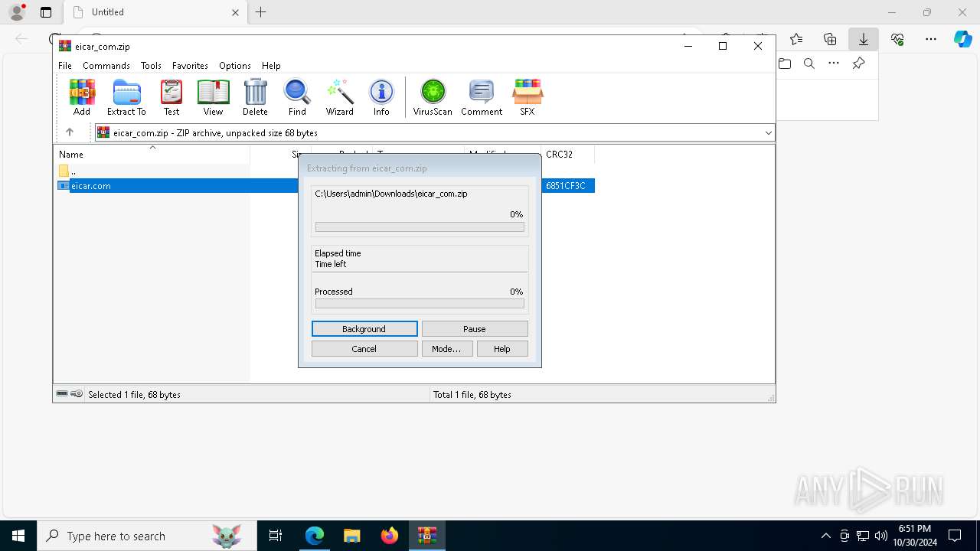This screenshot has height=551, width=980.
Task: Click the file extraction progress bar
Action: [x=420, y=227]
